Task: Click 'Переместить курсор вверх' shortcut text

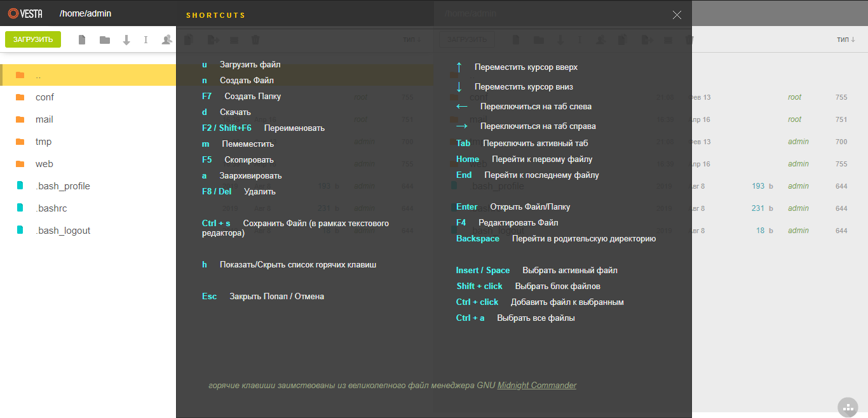Action: click(x=526, y=67)
